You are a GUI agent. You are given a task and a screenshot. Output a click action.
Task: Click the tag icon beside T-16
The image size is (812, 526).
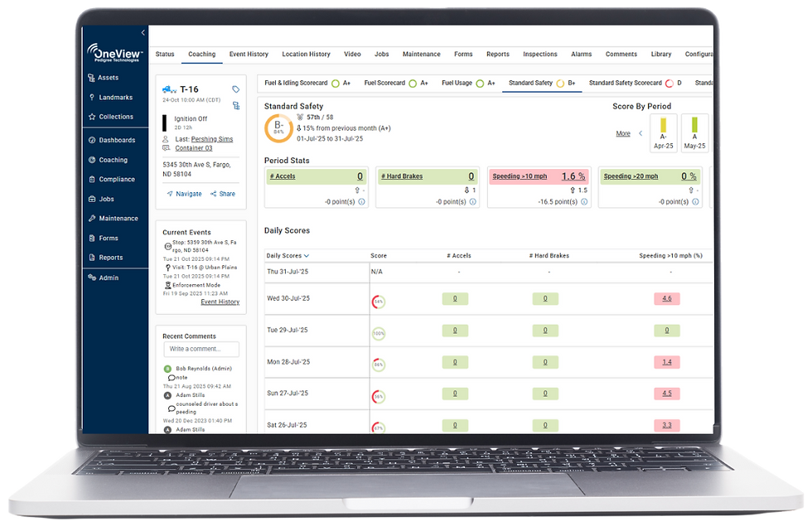(235, 89)
